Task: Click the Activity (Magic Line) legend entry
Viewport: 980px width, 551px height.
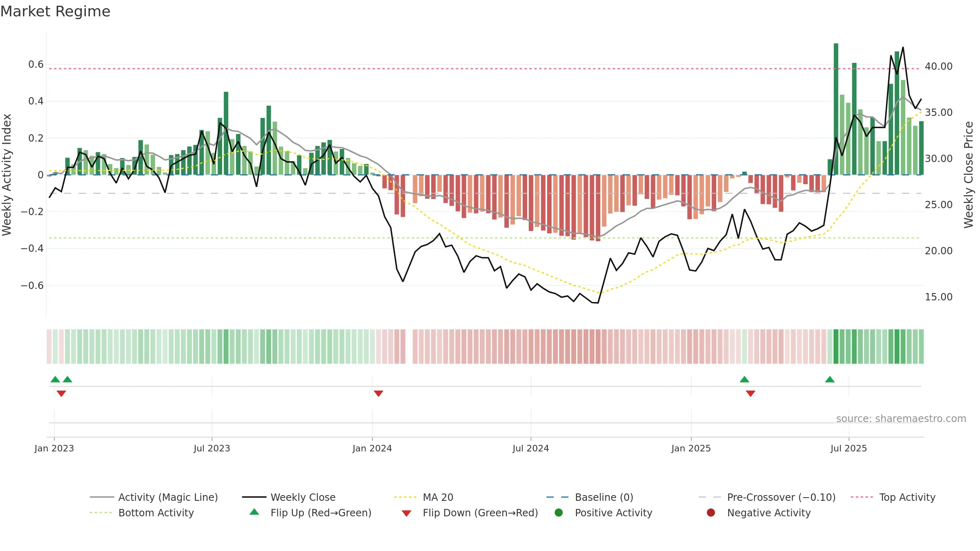Action: click(x=154, y=497)
